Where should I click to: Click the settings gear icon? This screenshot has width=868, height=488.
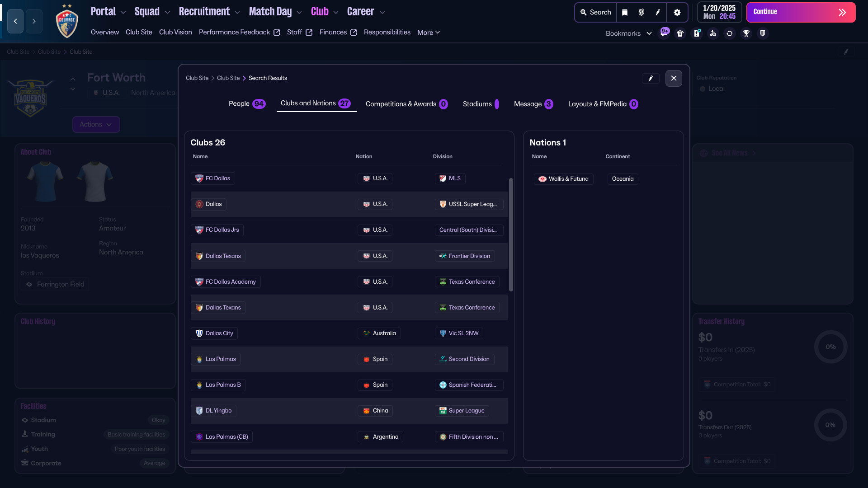(x=677, y=13)
